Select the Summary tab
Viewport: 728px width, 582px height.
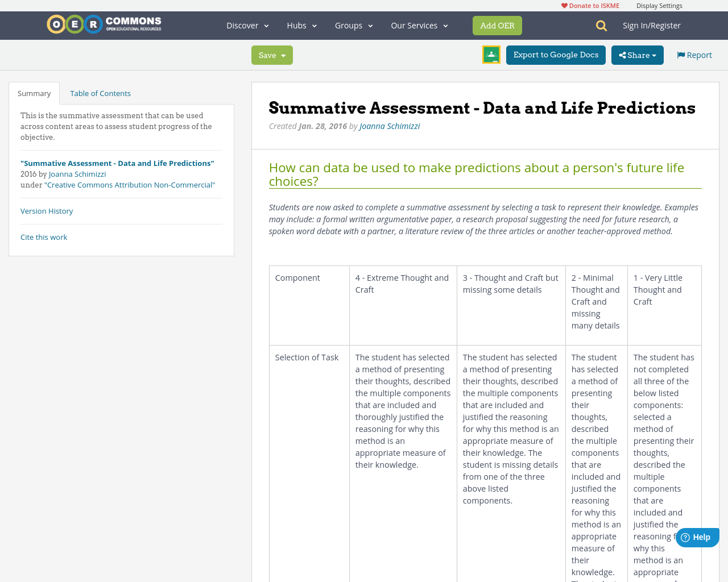coord(34,92)
